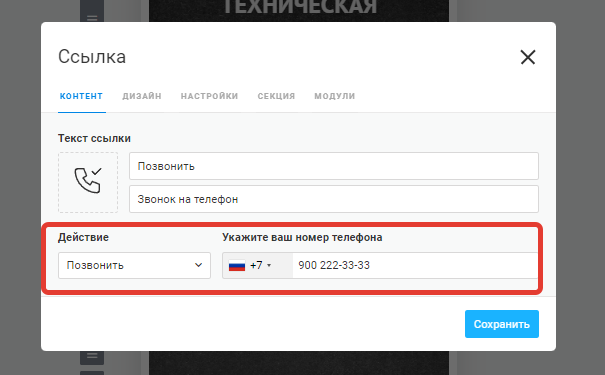605x375 pixels.
Task: Save the link with Сохранить button
Action: pos(502,324)
